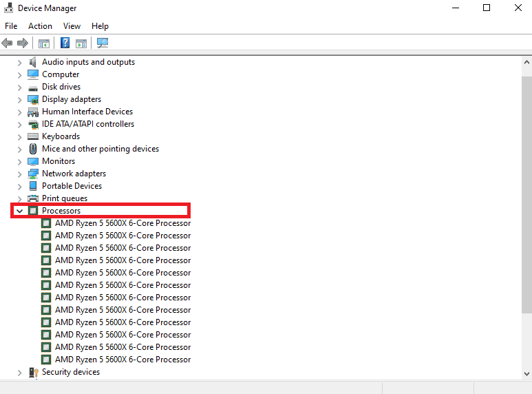The height and width of the screenshot is (394, 532).
Task: Select Print queues label
Action: point(65,198)
